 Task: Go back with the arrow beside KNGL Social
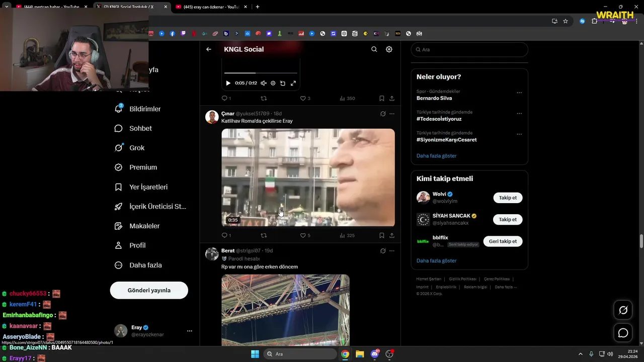[x=209, y=49]
